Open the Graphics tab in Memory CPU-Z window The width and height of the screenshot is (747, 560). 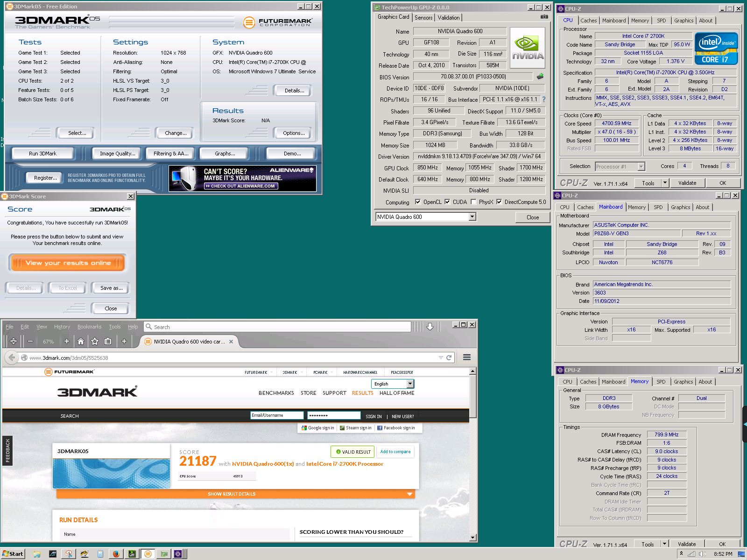(683, 382)
